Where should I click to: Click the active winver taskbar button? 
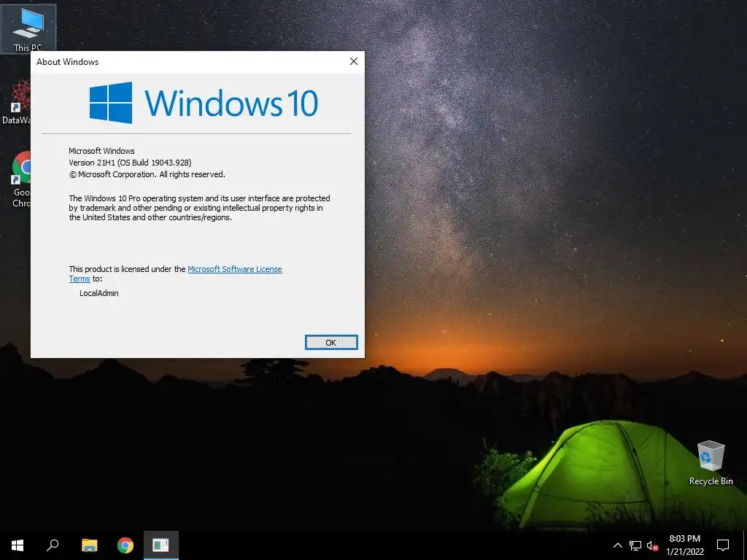click(161, 545)
